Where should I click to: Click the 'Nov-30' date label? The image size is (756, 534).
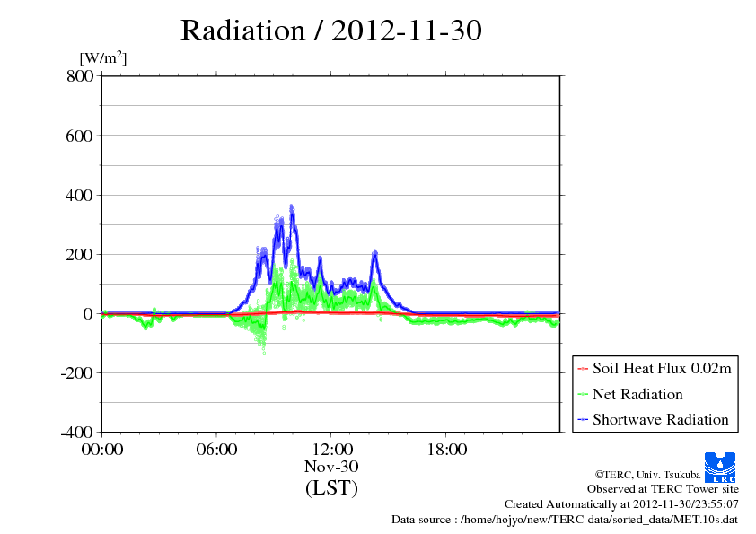[331, 467]
